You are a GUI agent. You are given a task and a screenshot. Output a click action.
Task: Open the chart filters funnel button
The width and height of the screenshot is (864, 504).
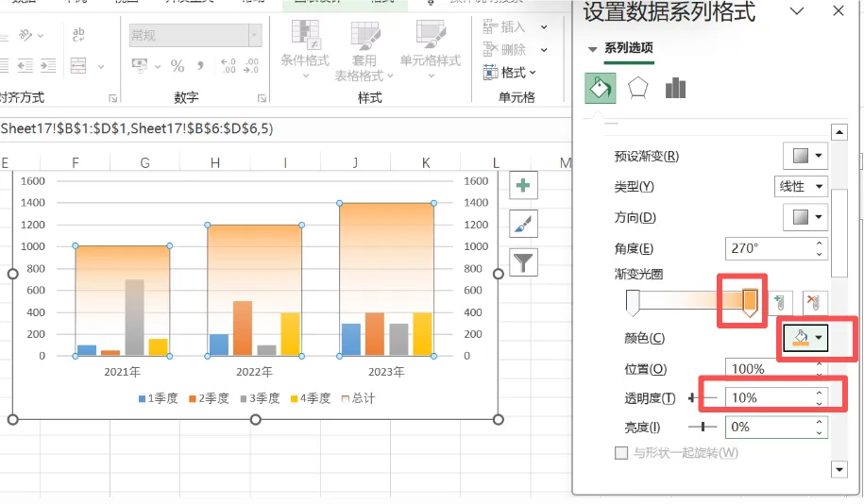pyautogui.click(x=523, y=262)
